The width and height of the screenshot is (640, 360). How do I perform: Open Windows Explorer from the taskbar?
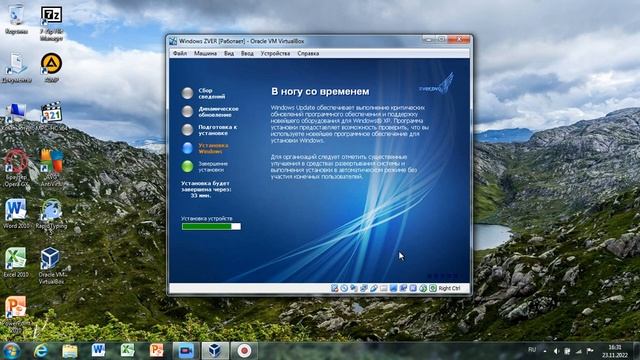[x=70, y=351]
